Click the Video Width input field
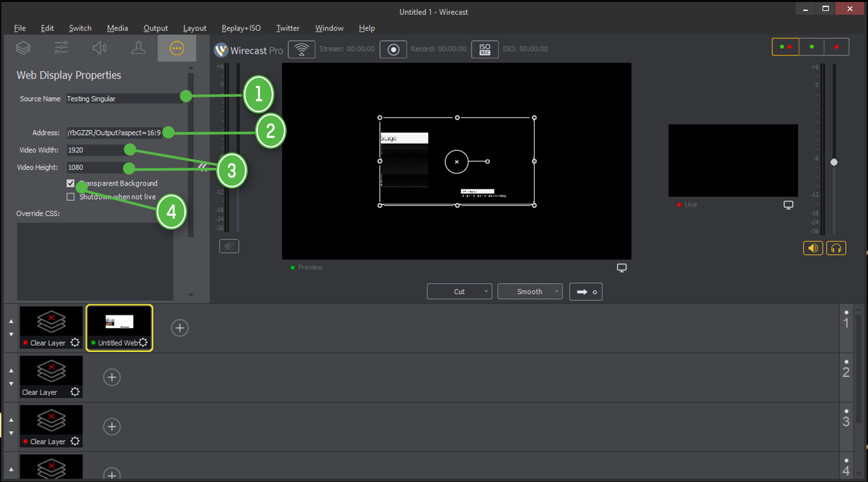 click(95, 150)
